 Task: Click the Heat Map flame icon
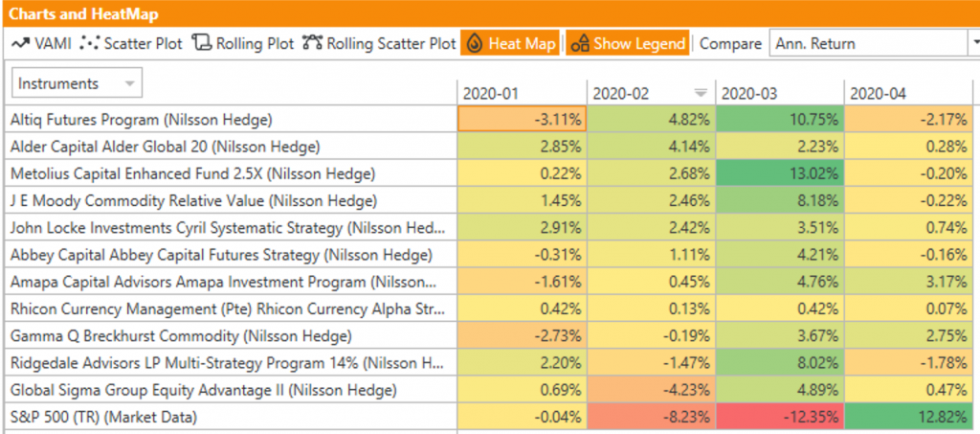coord(475,44)
